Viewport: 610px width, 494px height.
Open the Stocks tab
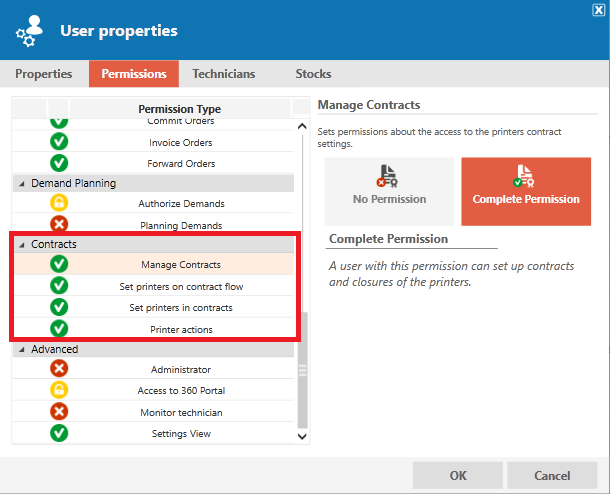tap(313, 74)
